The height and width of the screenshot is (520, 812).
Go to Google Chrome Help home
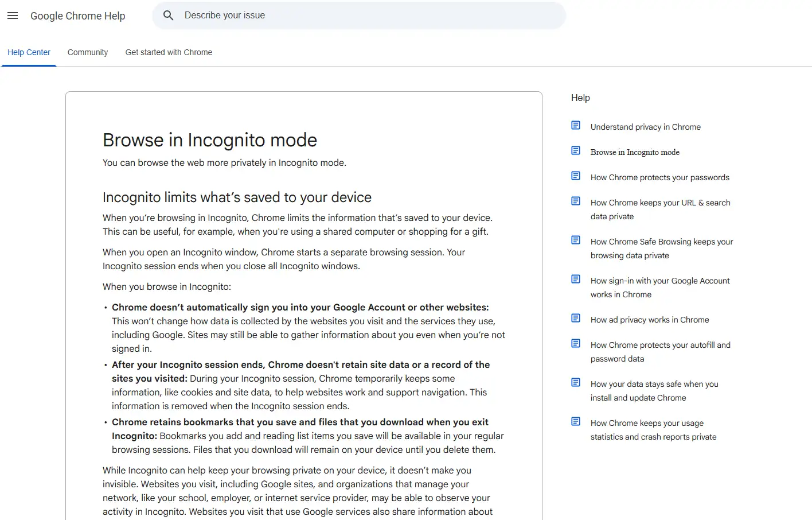tap(78, 16)
